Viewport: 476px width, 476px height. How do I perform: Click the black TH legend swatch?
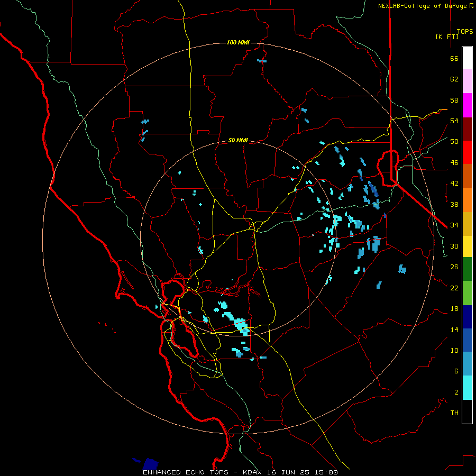[x=467, y=411]
